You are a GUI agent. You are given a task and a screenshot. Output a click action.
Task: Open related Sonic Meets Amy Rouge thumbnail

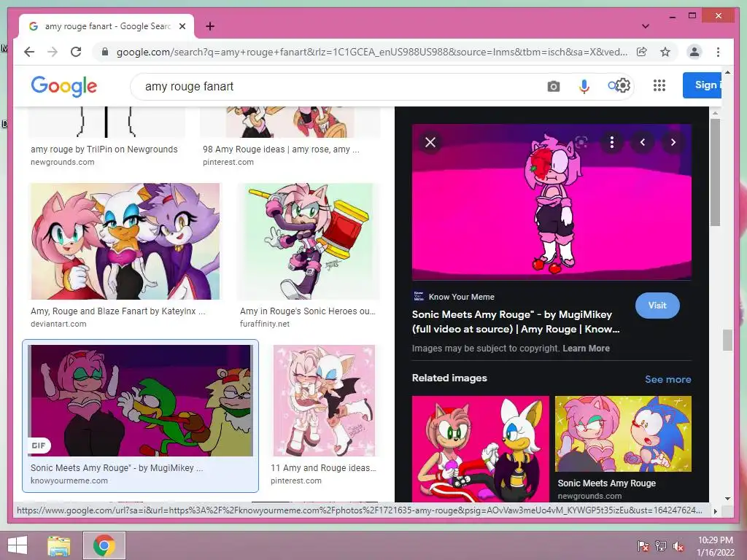(x=623, y=434)
